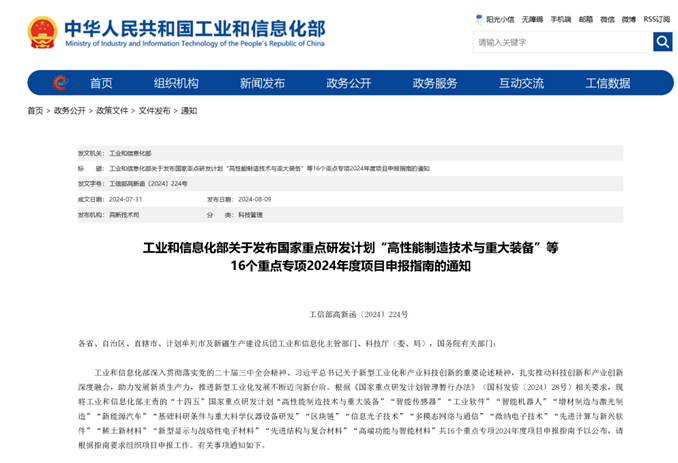This screenshot has width=678, height=463.
Task: Open the 微博 top link
Action: [629, 19]
